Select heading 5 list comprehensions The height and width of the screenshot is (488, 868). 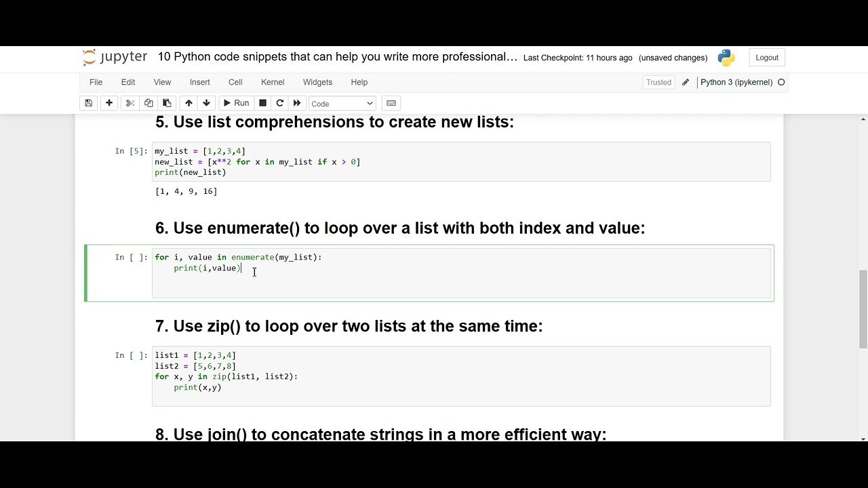coord(334,122)
